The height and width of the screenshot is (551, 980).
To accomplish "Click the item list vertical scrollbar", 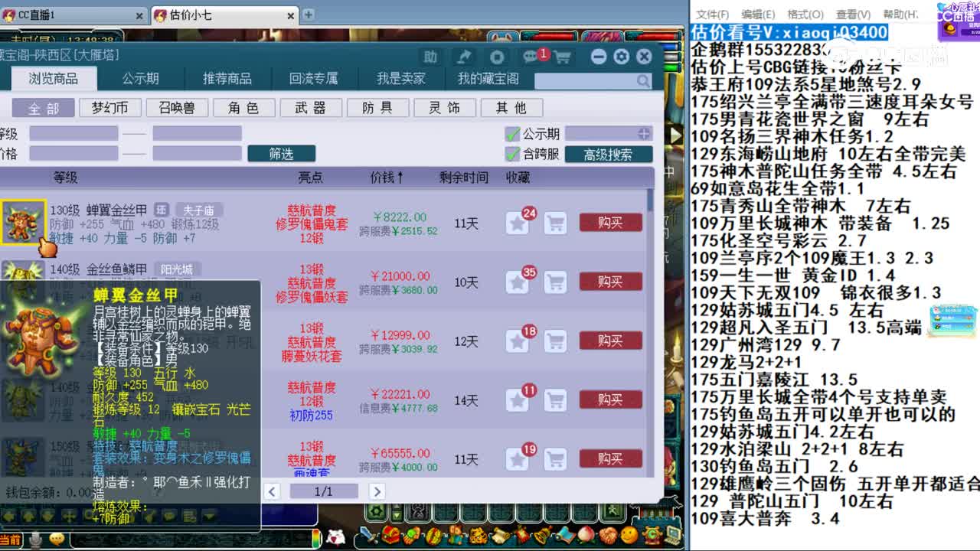I will (651, 201).
